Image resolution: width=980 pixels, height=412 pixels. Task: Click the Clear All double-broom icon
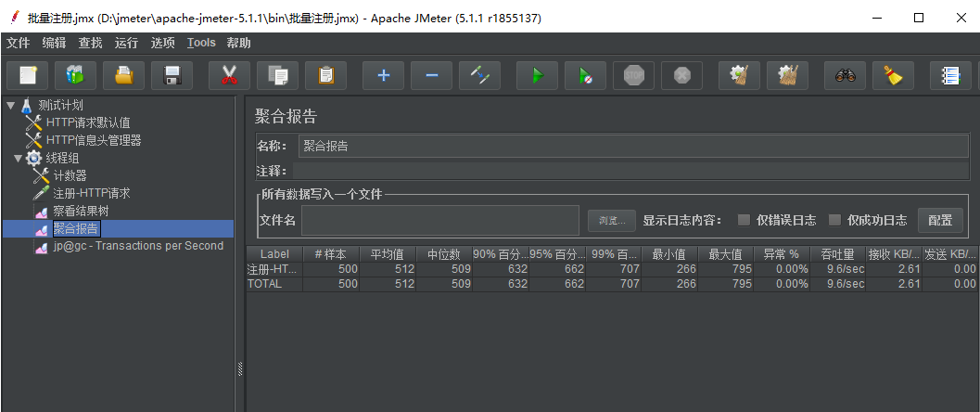click(787, 76)
